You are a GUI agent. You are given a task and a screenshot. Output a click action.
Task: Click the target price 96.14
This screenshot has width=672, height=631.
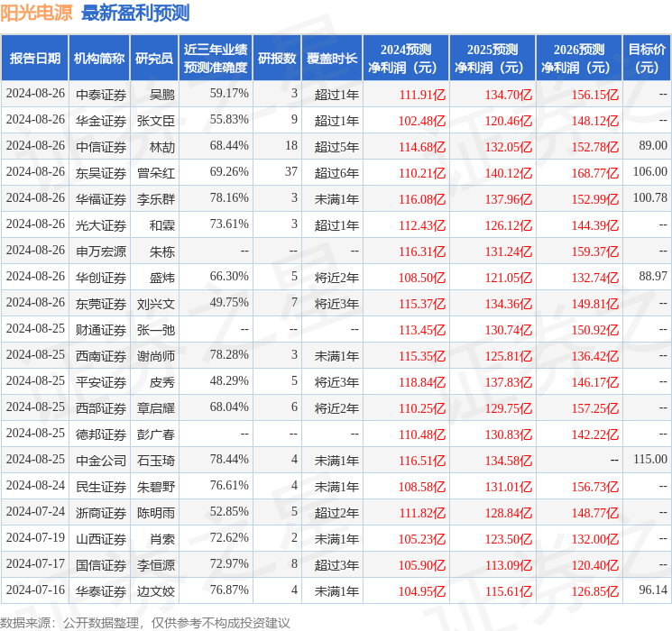point(653,590)
